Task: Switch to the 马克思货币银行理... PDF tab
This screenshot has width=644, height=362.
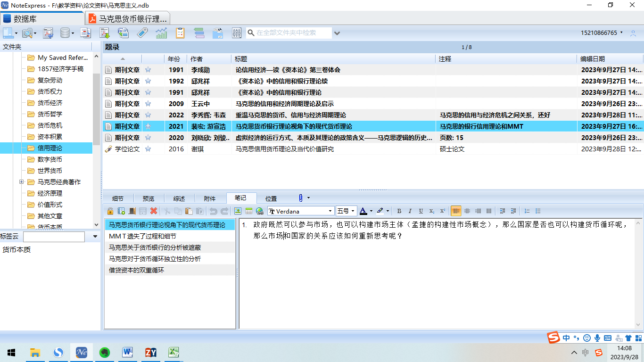Action: 128,19
